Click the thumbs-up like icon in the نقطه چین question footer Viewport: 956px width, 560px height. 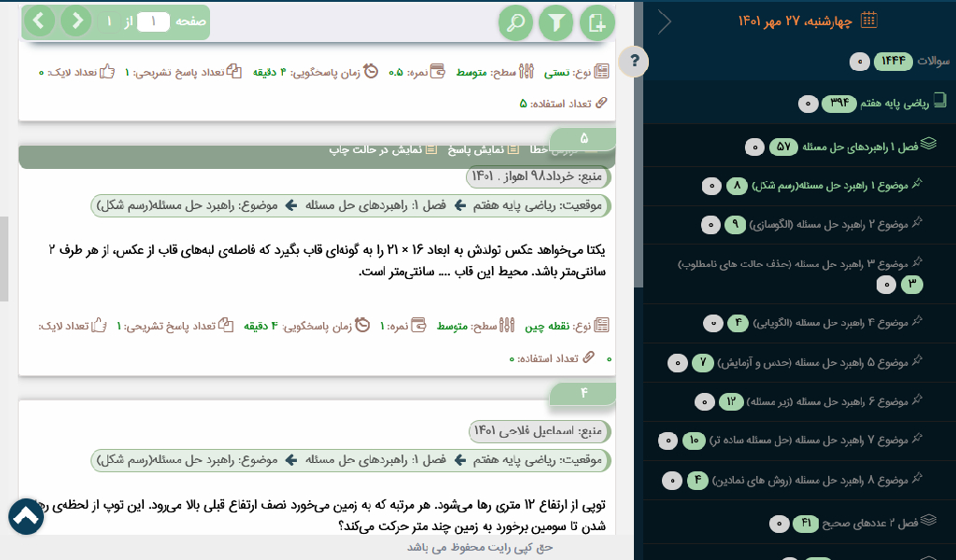tap(99, 326)
